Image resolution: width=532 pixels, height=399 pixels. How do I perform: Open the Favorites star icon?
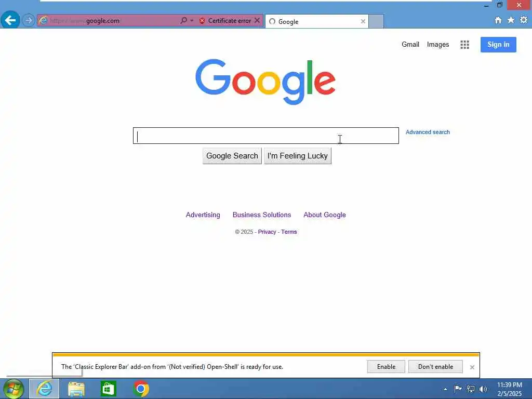click(x=511, y=20)
